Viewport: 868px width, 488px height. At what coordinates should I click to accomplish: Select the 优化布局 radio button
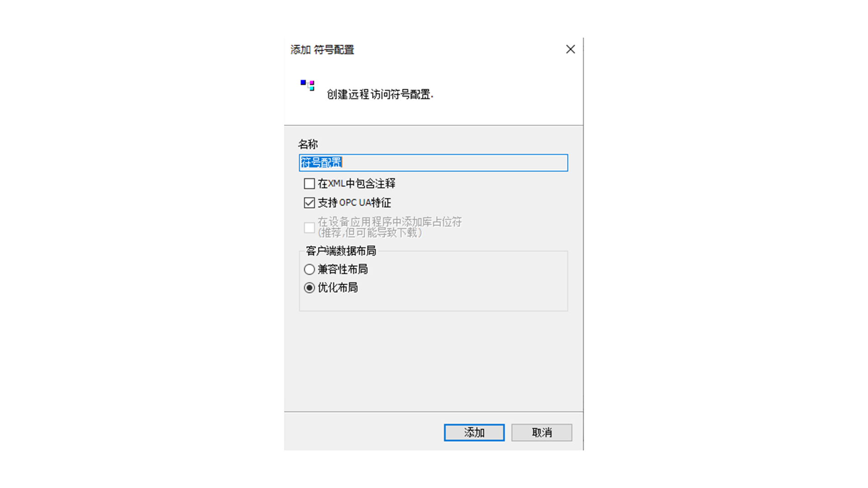coord(309,288)
